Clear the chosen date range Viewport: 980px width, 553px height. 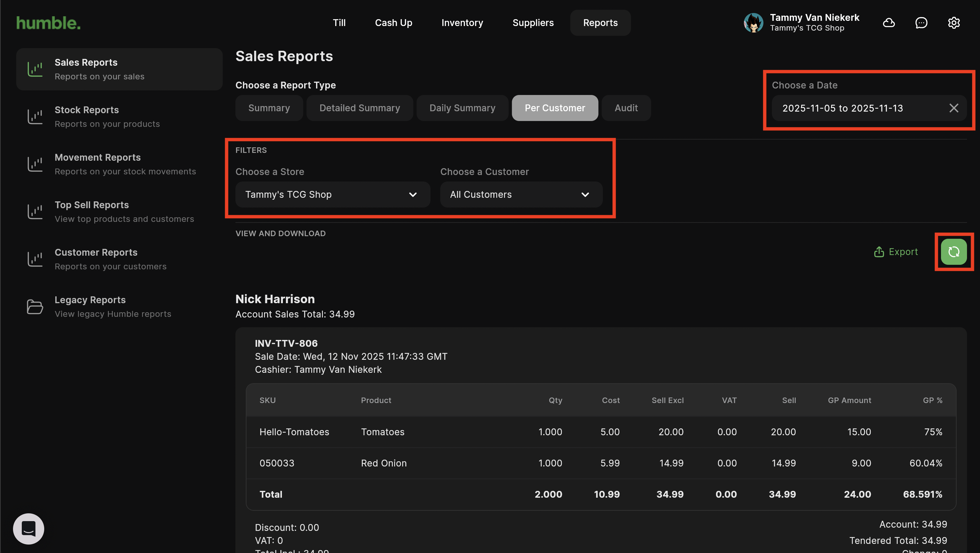click(953, 108)
